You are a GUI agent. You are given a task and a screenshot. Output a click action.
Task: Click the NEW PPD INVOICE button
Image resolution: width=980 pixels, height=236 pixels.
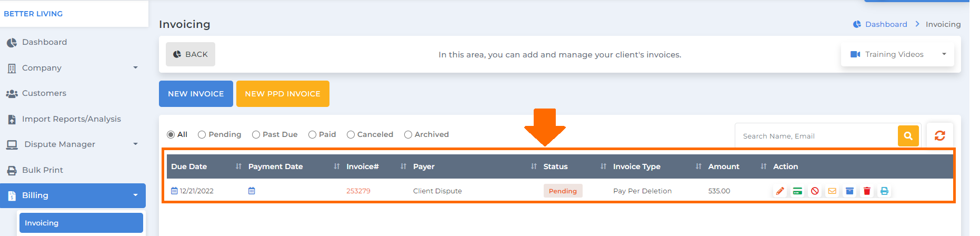[283, 94]
